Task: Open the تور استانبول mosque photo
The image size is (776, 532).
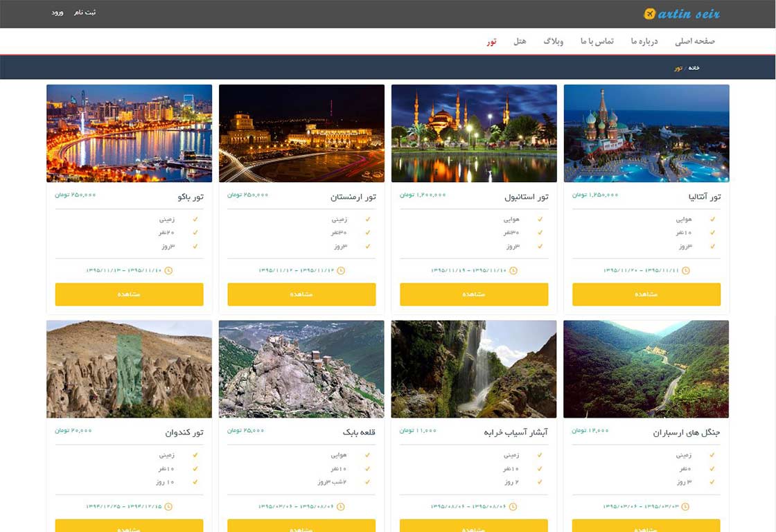Action: click(x=474, y=133)
